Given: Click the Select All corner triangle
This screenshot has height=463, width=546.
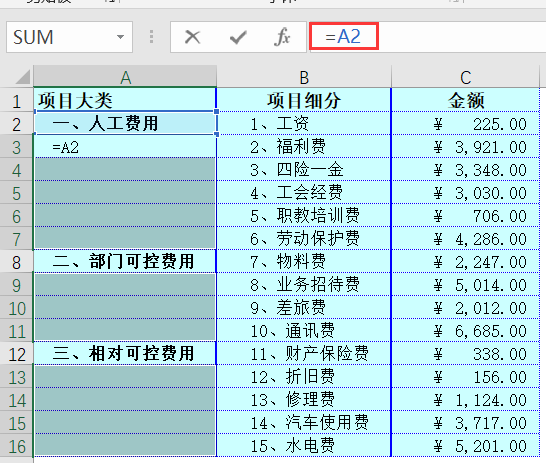Looking at the screenshot, I should [x=23, y=77].
